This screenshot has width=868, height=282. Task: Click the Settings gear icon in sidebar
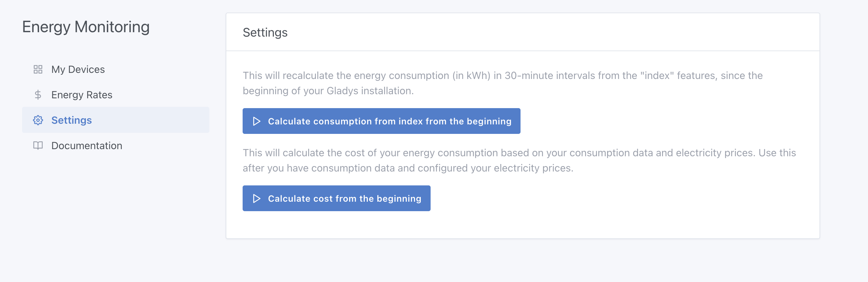[38, 120]
